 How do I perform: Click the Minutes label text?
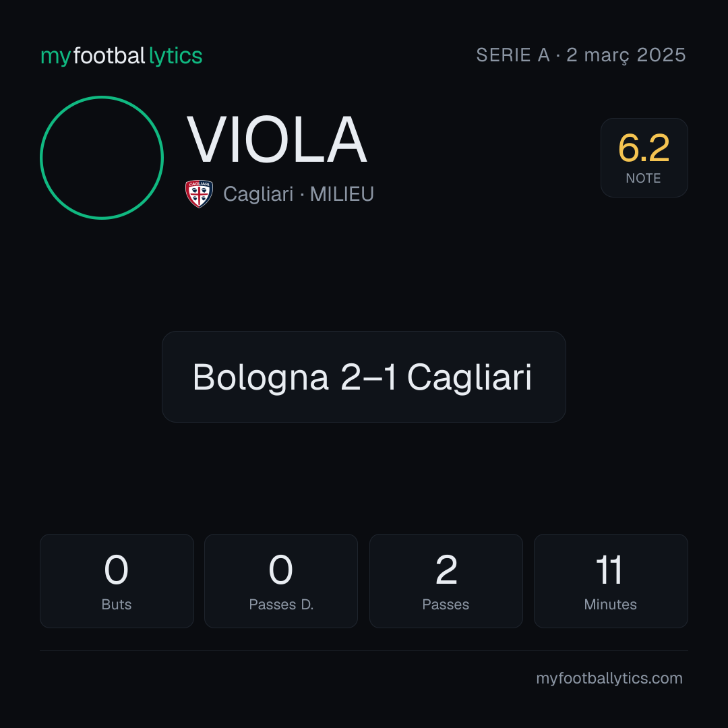611,605
